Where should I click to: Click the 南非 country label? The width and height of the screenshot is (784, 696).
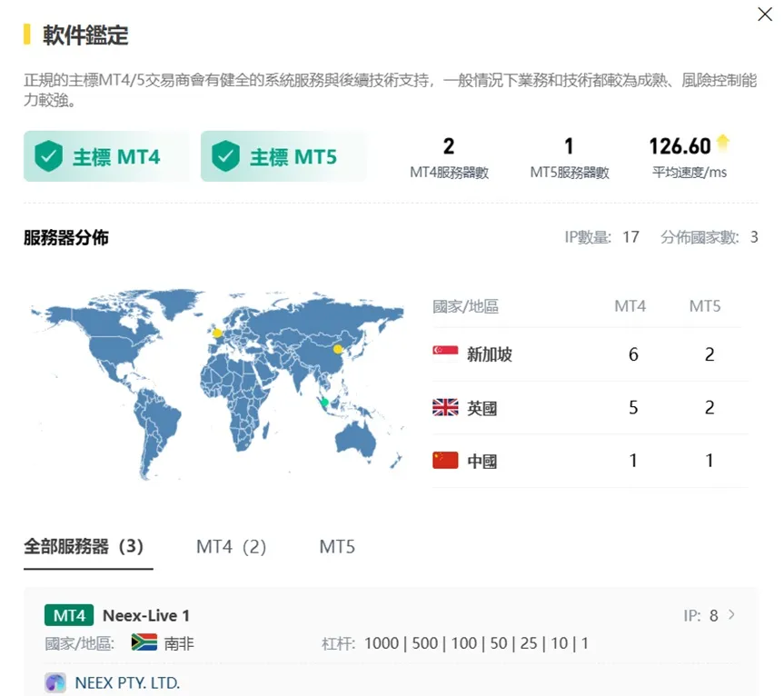tap(179, 643)
